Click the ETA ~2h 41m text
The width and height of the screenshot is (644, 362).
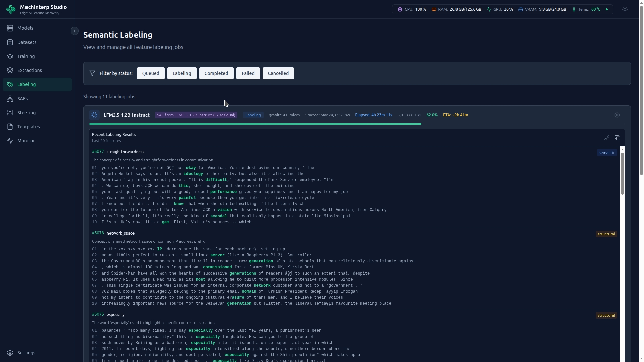455,115
